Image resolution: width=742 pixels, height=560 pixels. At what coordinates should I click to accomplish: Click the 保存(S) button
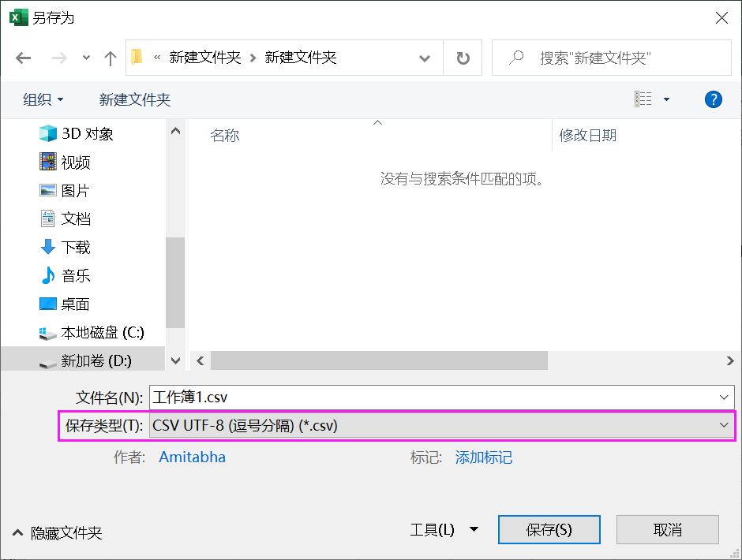coord(549,530)
